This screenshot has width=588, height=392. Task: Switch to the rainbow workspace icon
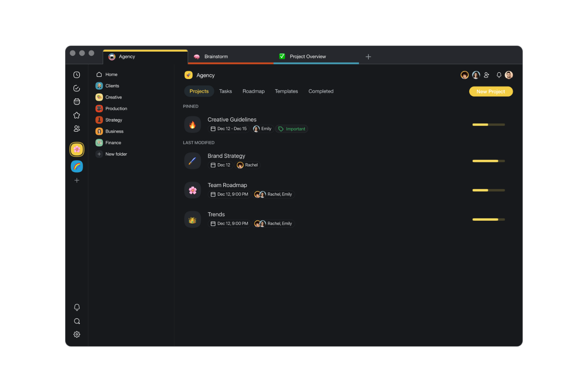tap(77, 166)
